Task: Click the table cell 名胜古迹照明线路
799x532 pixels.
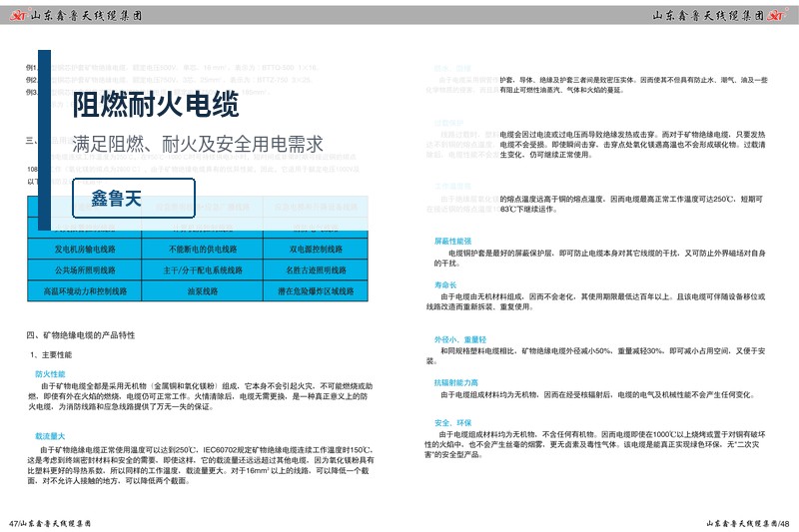Action: 316,269
